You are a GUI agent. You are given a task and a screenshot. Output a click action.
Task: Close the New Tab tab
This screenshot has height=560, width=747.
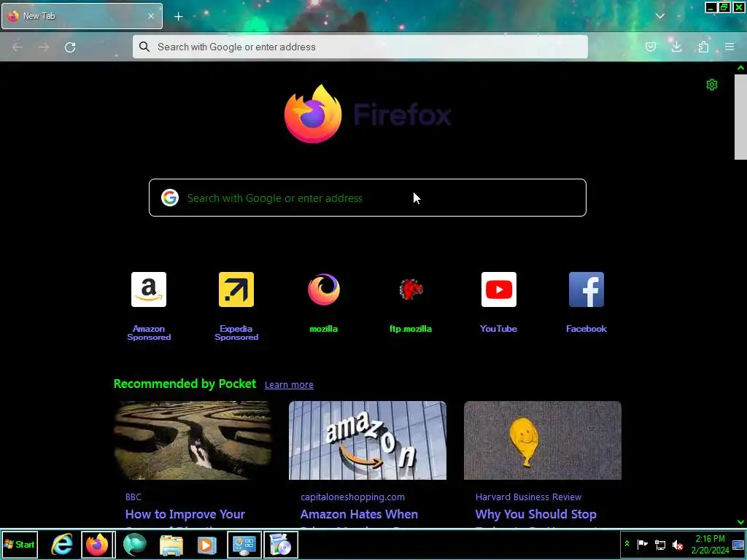tap(150, 16)
